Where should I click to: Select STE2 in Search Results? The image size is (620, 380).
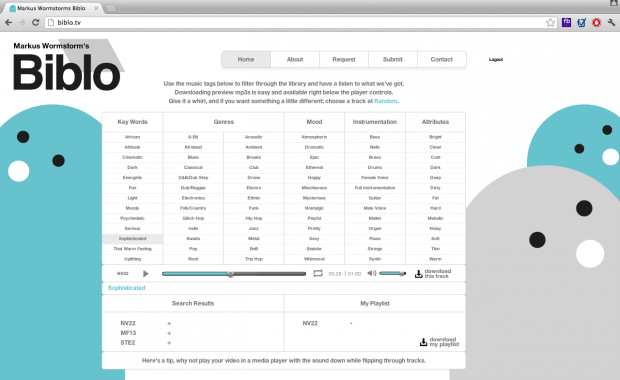pyautogui.click(x=128, y=342)
